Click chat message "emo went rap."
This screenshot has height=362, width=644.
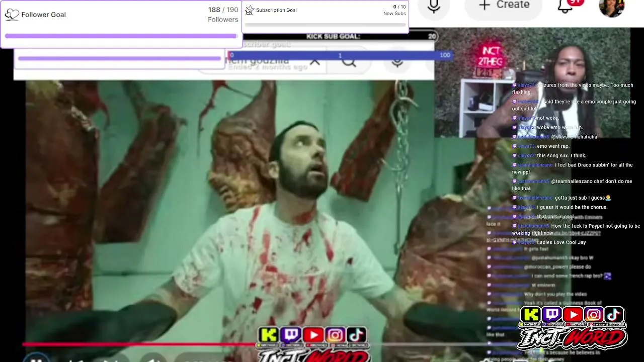click(553, 146)
